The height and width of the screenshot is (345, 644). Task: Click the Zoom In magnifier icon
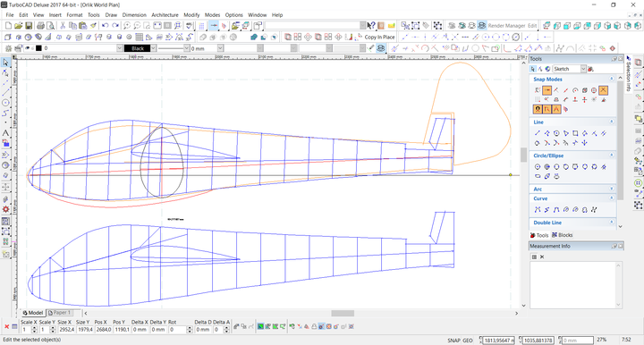(x=127, y=26)
